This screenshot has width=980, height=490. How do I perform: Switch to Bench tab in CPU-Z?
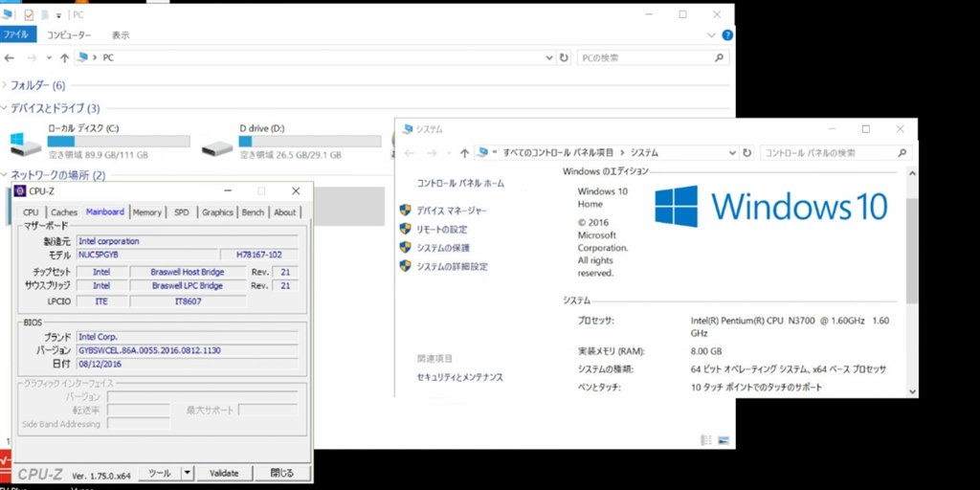253,212
